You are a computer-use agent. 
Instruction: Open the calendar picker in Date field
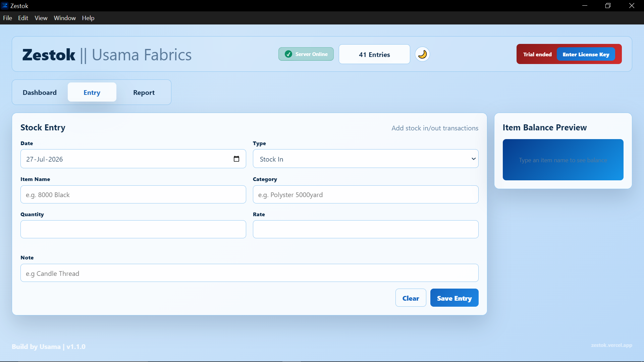(x=236, y=159)
